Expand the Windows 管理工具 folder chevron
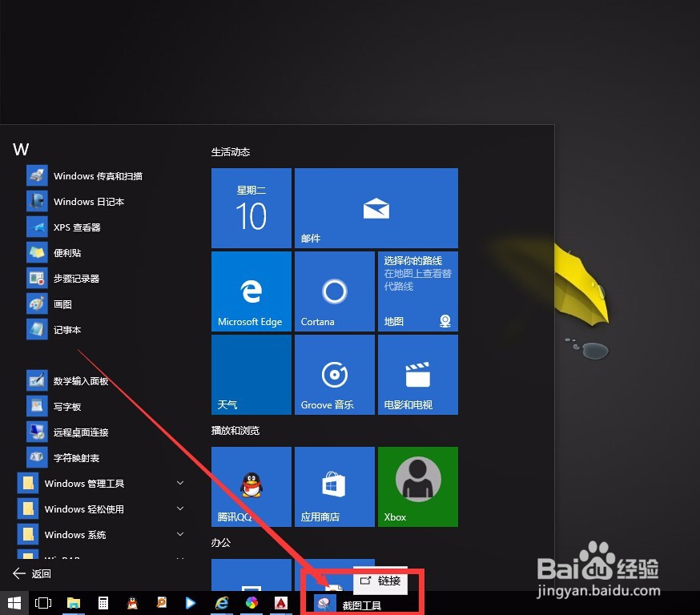 (x=180, y=483)
